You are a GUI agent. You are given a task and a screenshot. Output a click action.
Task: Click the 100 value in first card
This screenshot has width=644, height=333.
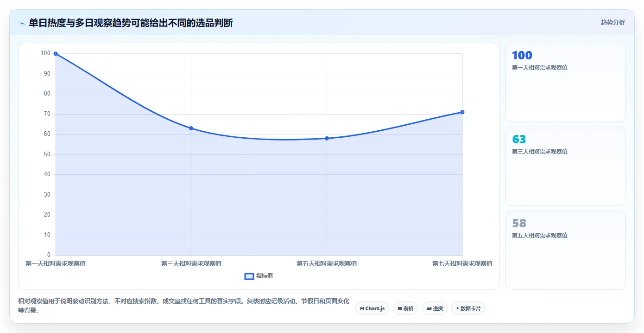(522, 56)
